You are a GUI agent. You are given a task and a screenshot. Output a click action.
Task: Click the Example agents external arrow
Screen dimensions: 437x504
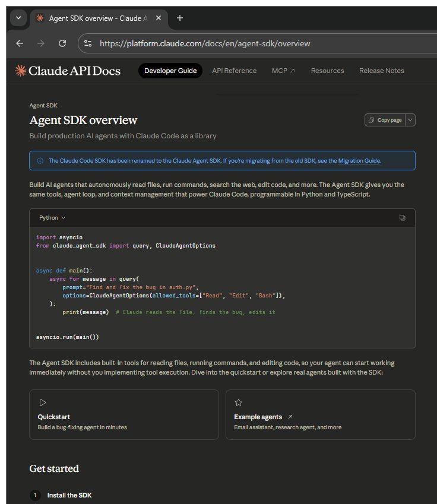click(290, 417)
